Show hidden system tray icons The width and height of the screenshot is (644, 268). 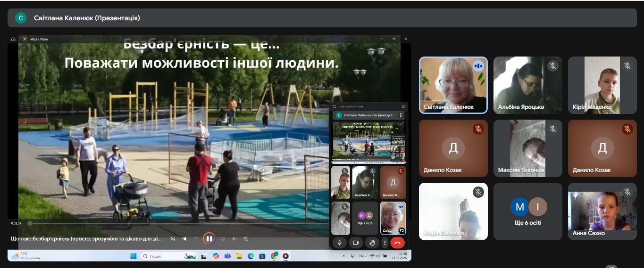343,256
